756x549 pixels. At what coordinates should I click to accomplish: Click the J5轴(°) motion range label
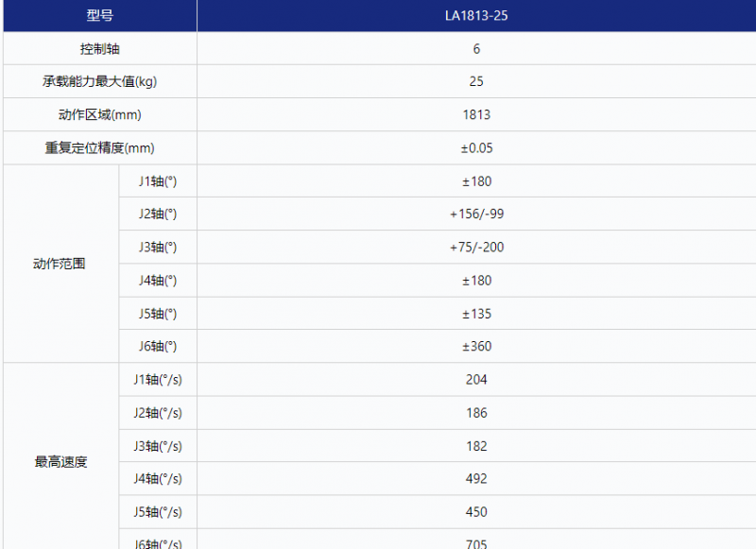coord(158,313)
